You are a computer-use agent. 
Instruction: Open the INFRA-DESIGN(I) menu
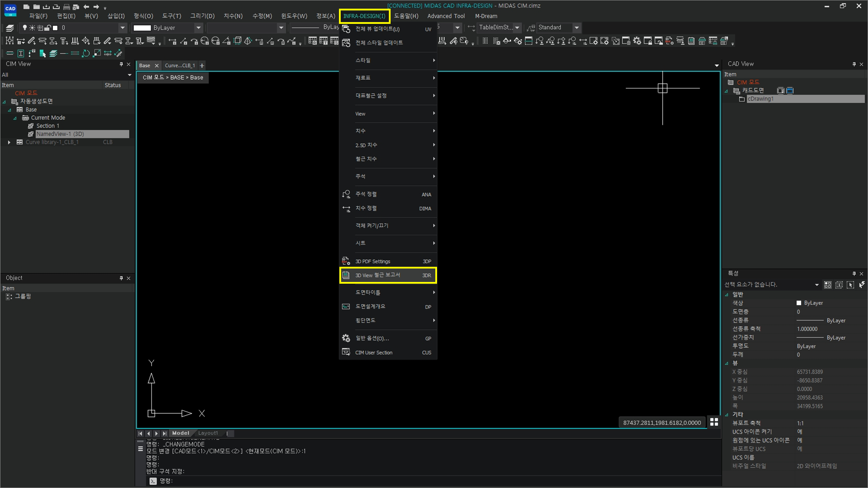pos(364,16)
